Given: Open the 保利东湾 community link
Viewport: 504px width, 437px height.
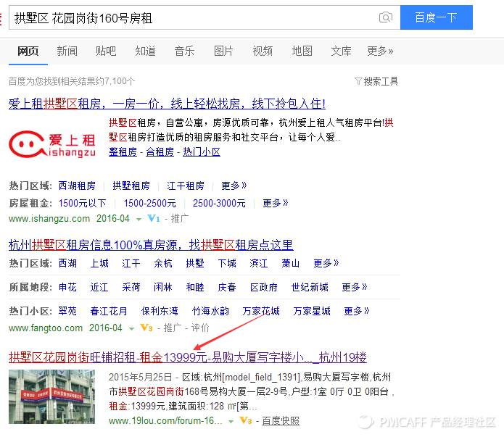Looking at the screenshot, I should click(x=160, y=311).
